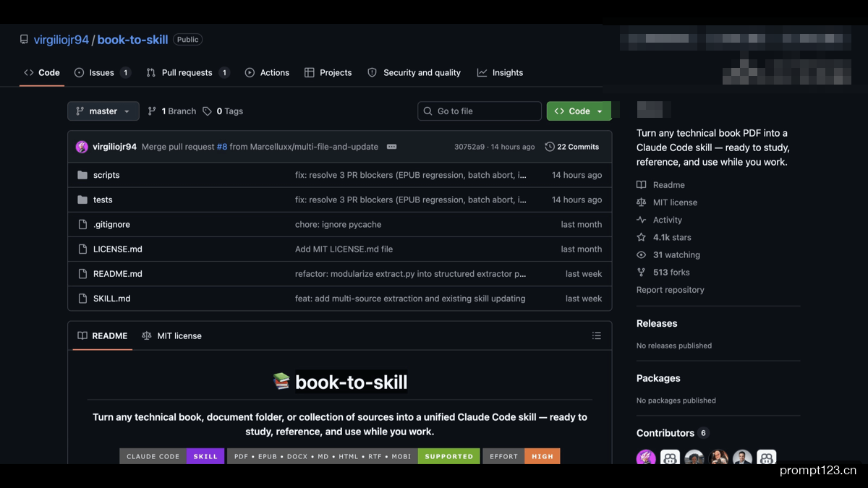Open the .gitignore file
Screen dimensions: 868x488
click(x=111, y=224)
